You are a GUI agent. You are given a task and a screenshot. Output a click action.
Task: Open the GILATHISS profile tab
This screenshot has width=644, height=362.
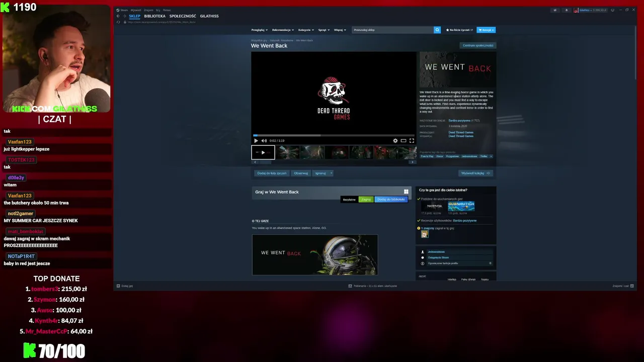209,16
